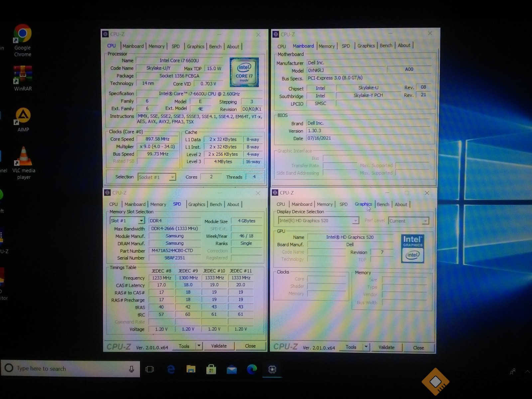Click GPU name Intel HD Graphics 520 field
The height and width of the screenshot is (399, 532).
350,237
